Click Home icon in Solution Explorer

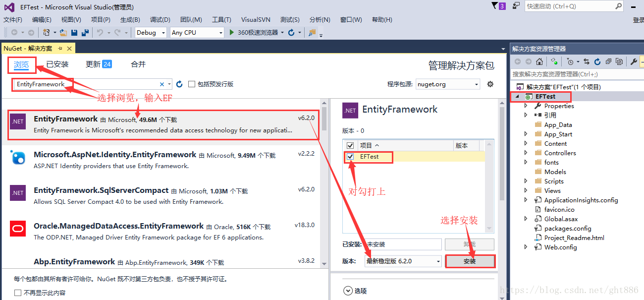(x=539, y=61)
